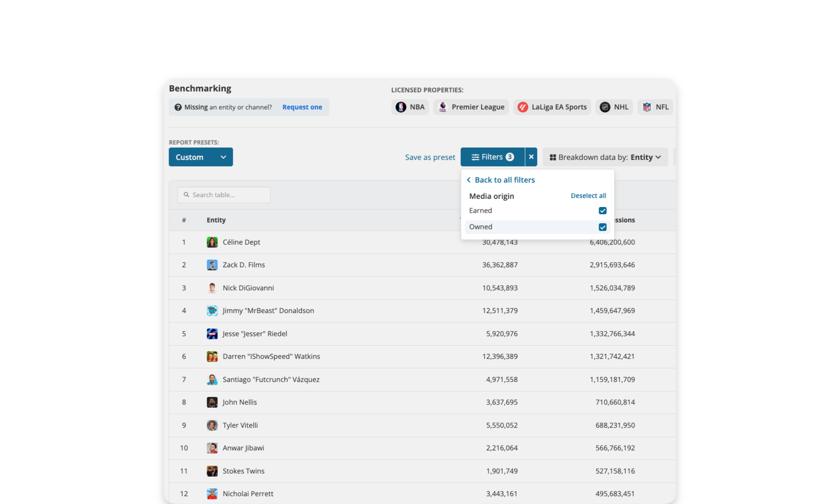Click the NFL shield icon
Viewport: 840px width, 504px height.
pos(647,107)
